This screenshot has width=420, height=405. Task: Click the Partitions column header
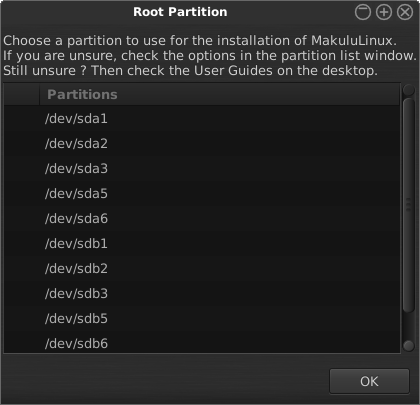tap(219, 95)
